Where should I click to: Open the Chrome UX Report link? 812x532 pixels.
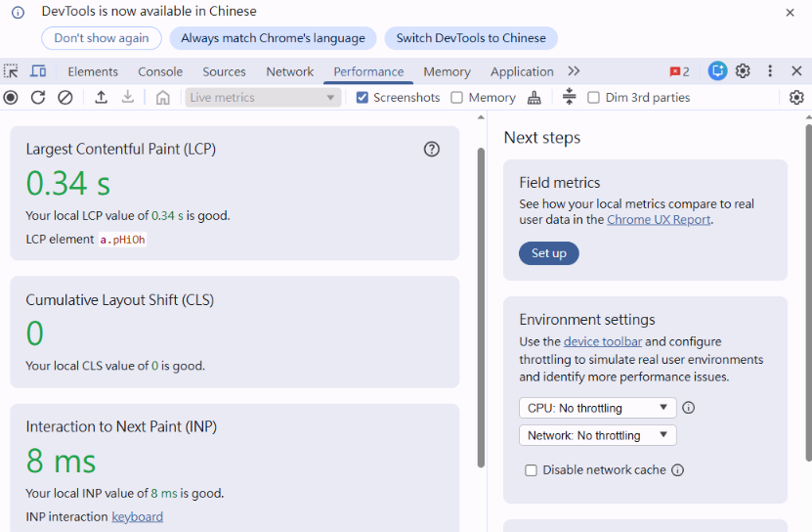(x=659, y=220)
